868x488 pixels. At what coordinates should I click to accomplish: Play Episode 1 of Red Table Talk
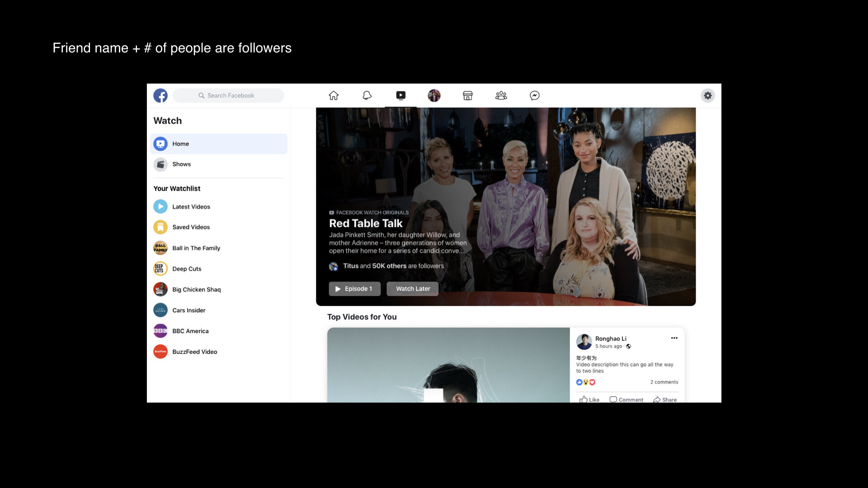point(354,289)
